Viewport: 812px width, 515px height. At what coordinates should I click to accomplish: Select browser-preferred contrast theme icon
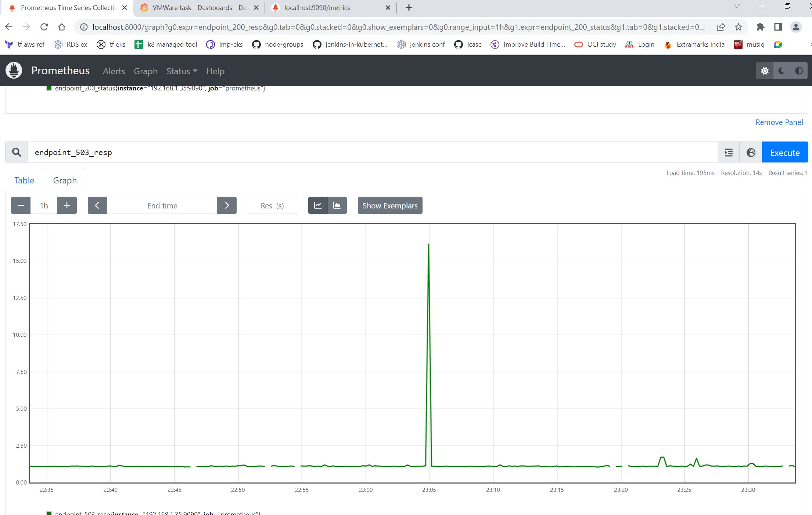799,71
